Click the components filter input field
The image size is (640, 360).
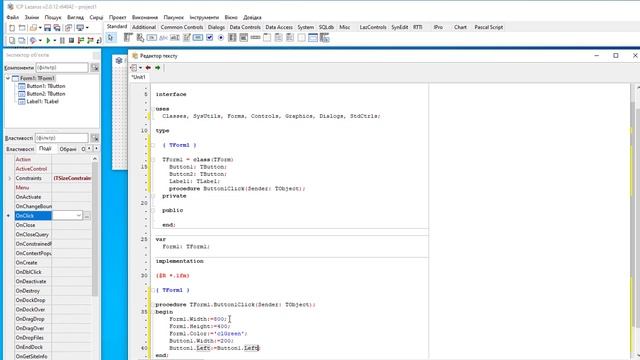click(x=62, y=67)
